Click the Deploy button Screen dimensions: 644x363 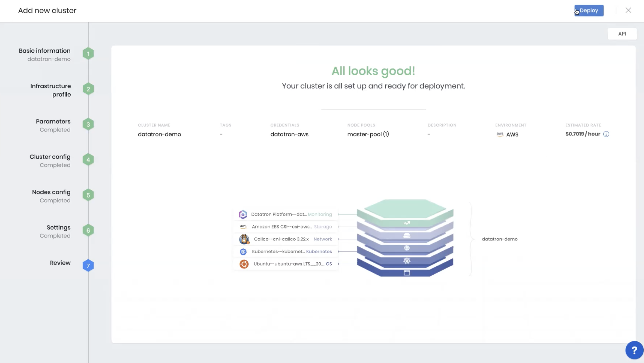tap(589, 11)
